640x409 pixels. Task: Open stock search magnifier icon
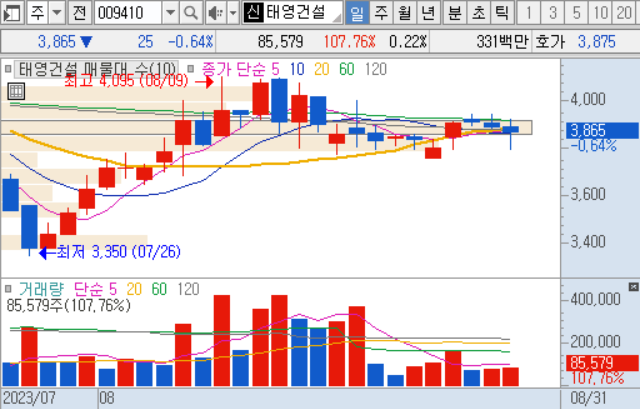(190, 13)
